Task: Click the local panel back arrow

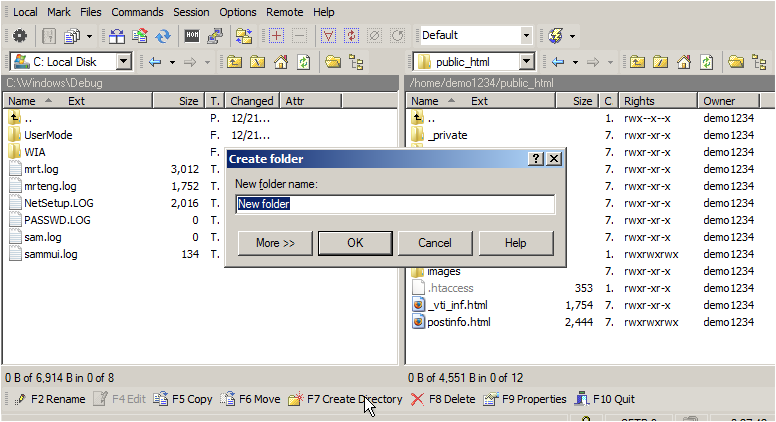Action: [154, 62]
